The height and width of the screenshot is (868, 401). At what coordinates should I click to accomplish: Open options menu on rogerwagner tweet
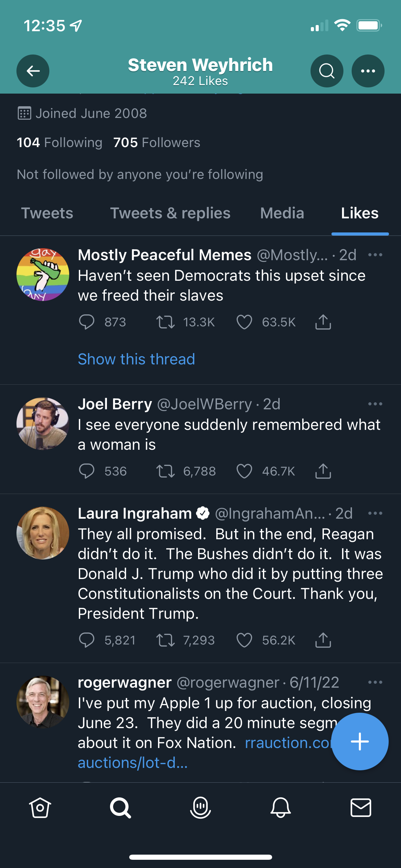point(375,682)
